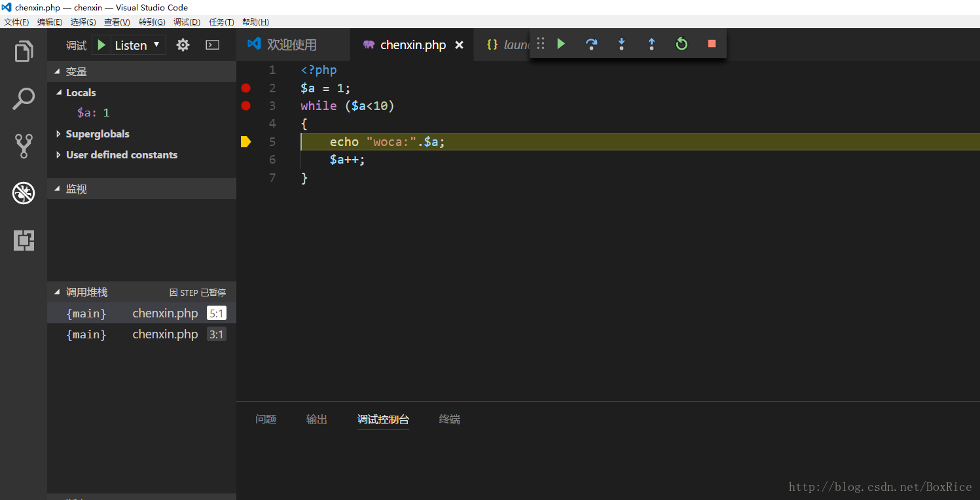Screen dimensions: 980x500
Task: Open the 任务(T) menu
Action: coord(221,22)
